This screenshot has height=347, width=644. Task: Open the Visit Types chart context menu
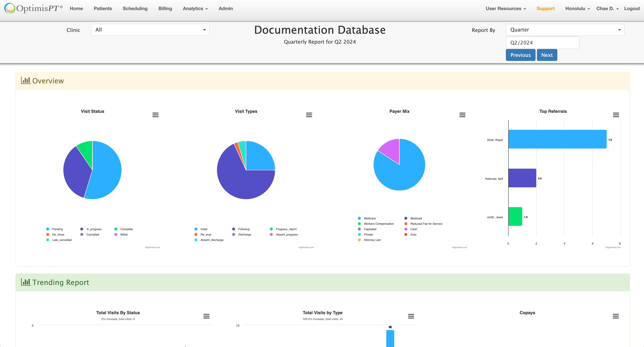(309, 115)
